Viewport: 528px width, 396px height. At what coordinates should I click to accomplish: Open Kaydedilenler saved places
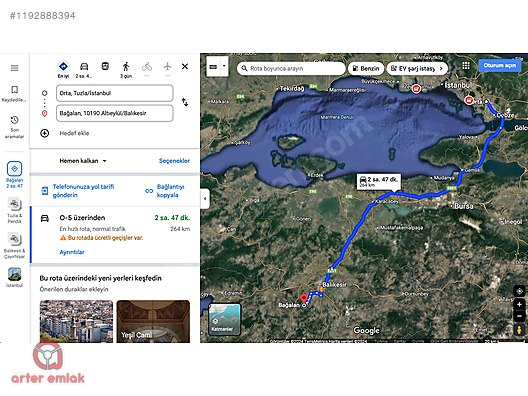pyautogui.click(x=14, y=94)
